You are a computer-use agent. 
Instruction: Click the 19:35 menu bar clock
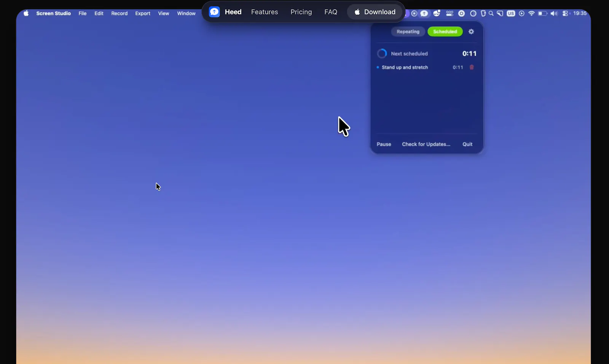tap(580, 13)
